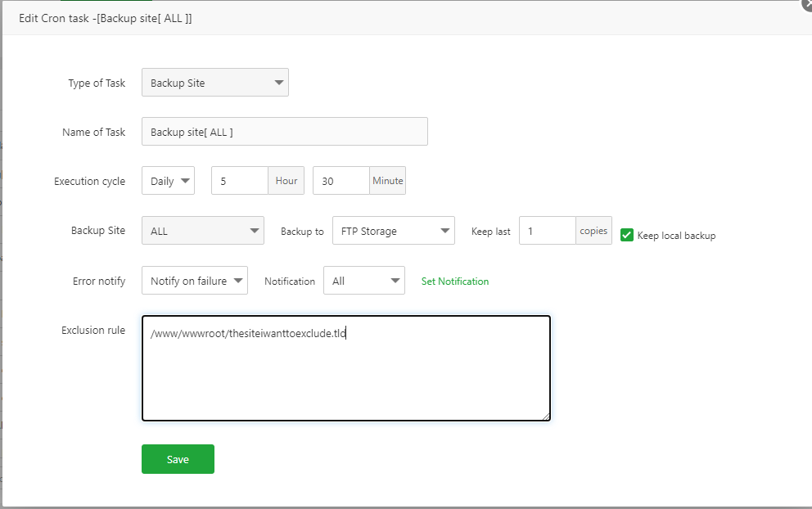Click the dialog title Edit Cron task
812x509 pixels.
106,17
